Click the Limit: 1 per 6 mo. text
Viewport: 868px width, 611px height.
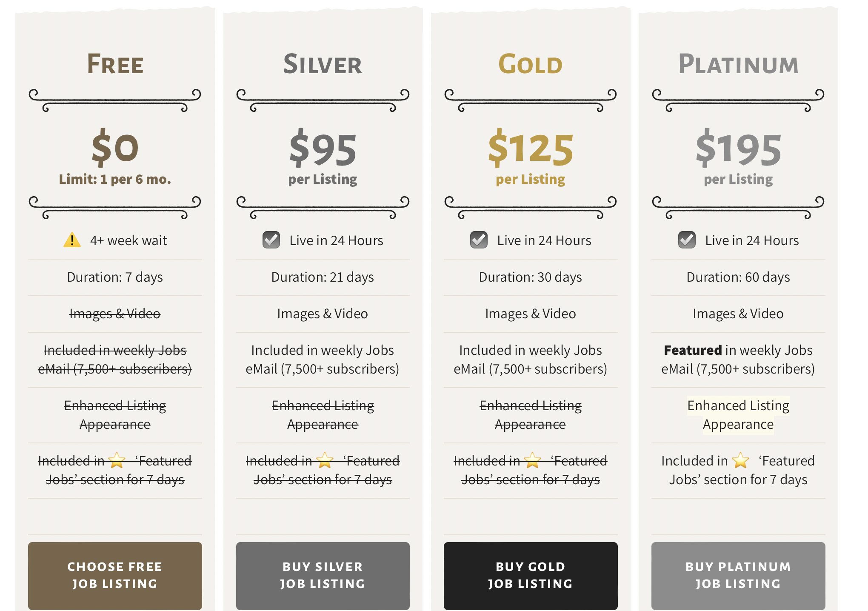tap(115, 179)
